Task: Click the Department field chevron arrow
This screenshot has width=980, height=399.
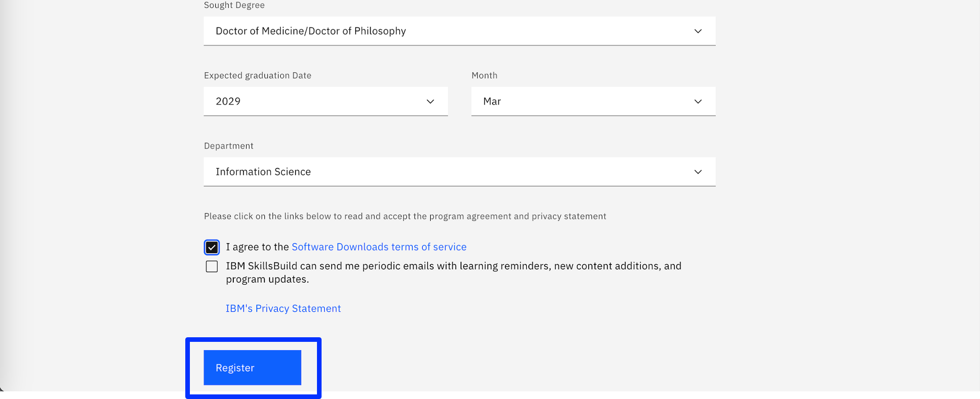Action: coord(698,172)
